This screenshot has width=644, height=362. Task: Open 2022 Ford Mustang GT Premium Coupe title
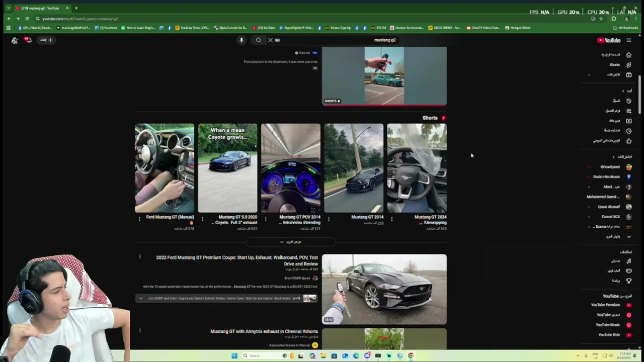click(237, 260)
